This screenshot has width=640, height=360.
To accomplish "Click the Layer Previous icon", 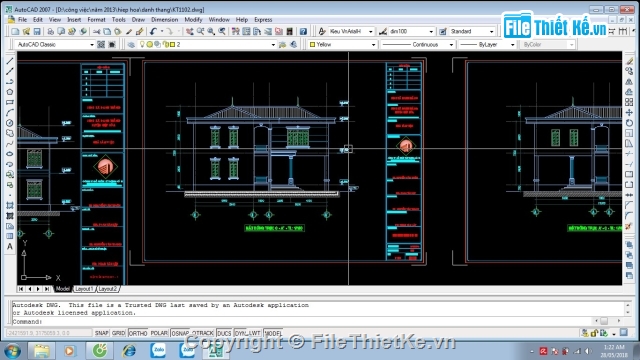I will pos(293,44).
